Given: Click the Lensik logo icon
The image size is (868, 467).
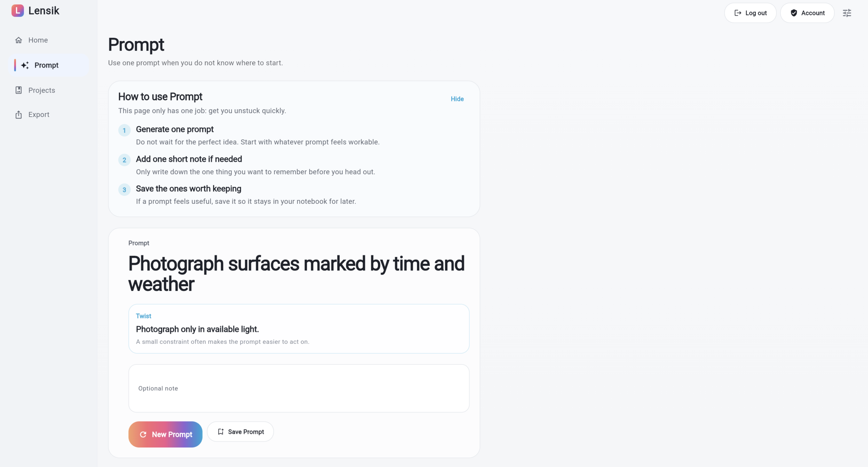Looking at the screenshot, I should click(18, 11).
